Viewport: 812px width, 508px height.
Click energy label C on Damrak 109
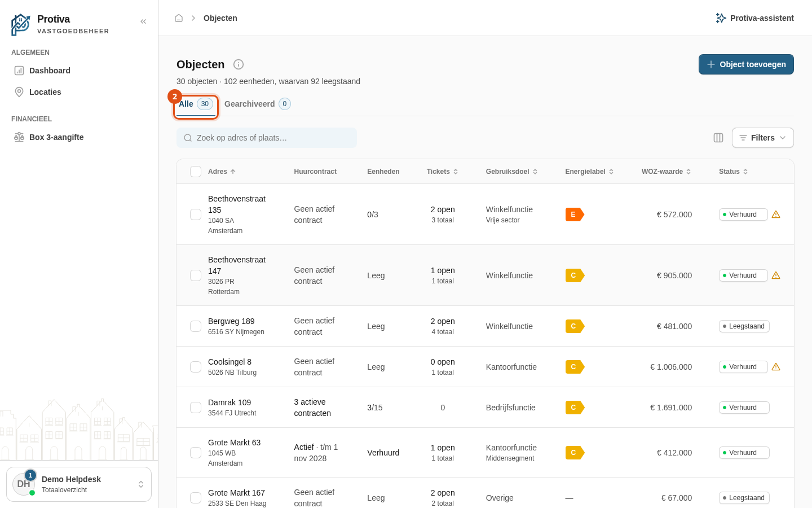click(575, 408)
